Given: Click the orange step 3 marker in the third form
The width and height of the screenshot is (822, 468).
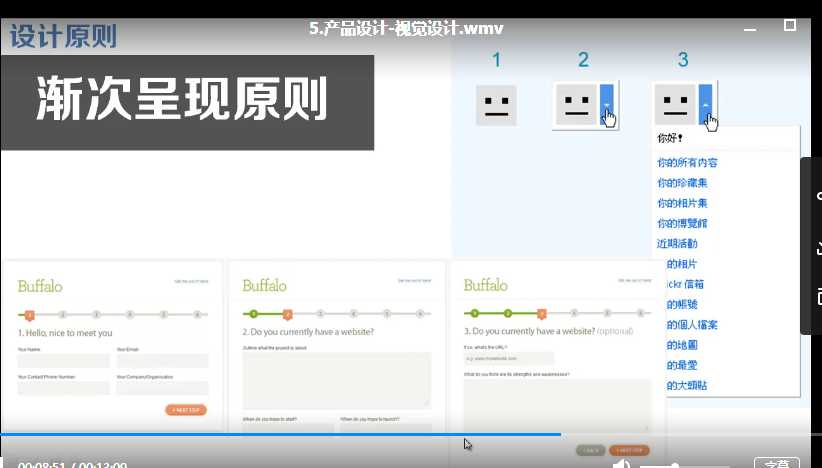Looking at the screenshot, I should [x=542, y=314].
